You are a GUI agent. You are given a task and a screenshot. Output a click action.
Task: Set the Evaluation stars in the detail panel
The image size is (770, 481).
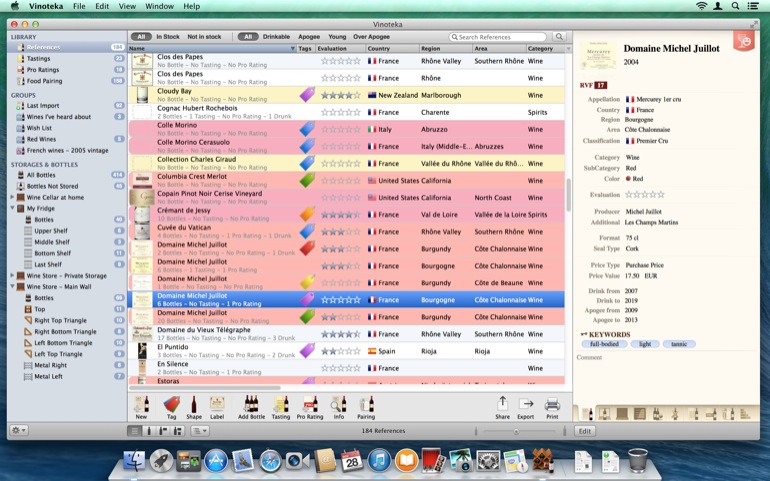[645, 195]
